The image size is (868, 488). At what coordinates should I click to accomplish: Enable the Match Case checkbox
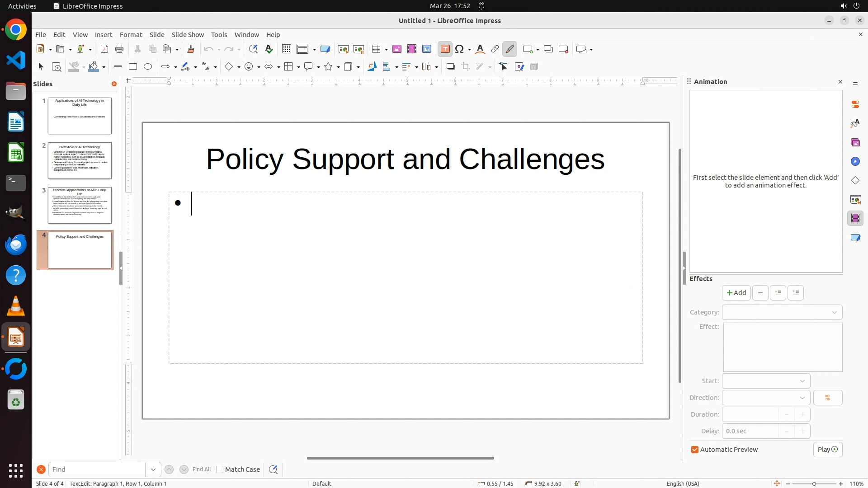click(220, 469)
